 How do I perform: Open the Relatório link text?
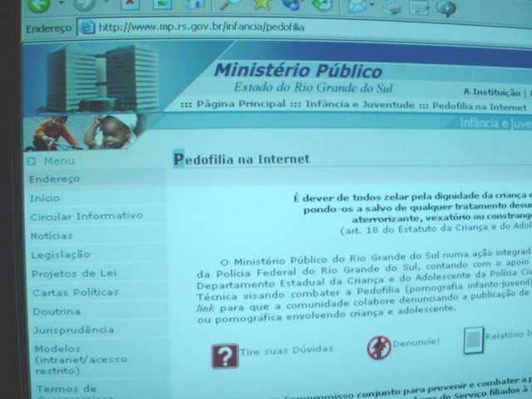coord(508,335)
